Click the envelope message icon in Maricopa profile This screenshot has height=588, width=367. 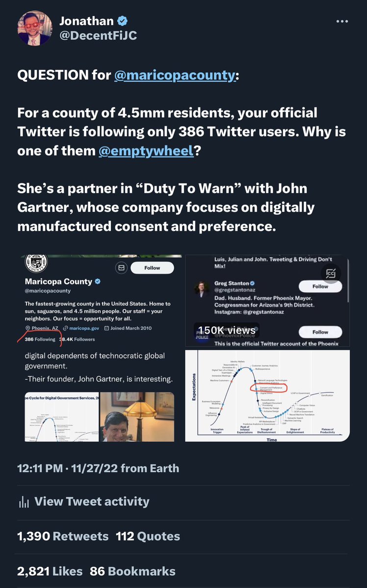click(x=120, y=268)
